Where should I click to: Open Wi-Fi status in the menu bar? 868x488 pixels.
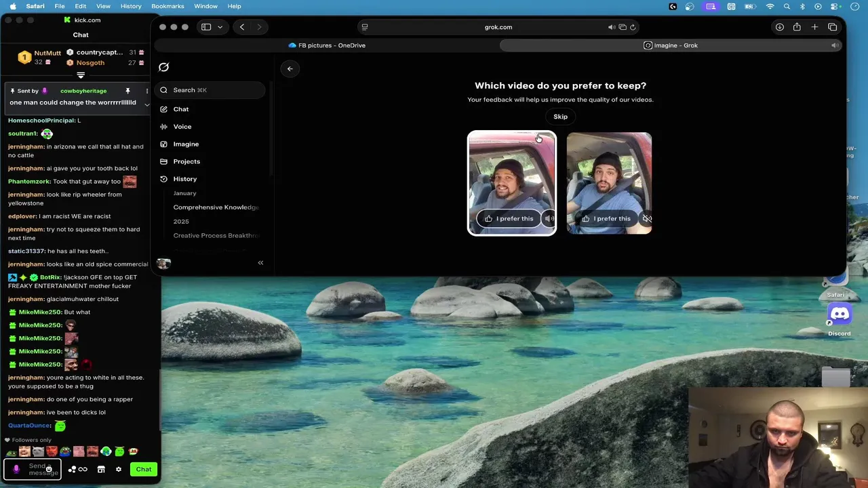pyautogui.click(x=770, y=6)
